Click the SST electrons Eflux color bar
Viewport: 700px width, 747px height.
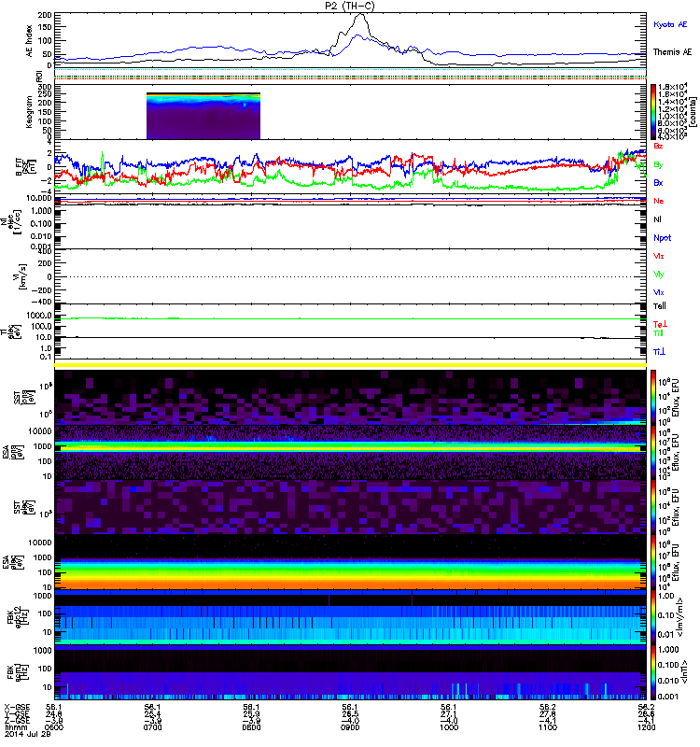coord(653,507)
